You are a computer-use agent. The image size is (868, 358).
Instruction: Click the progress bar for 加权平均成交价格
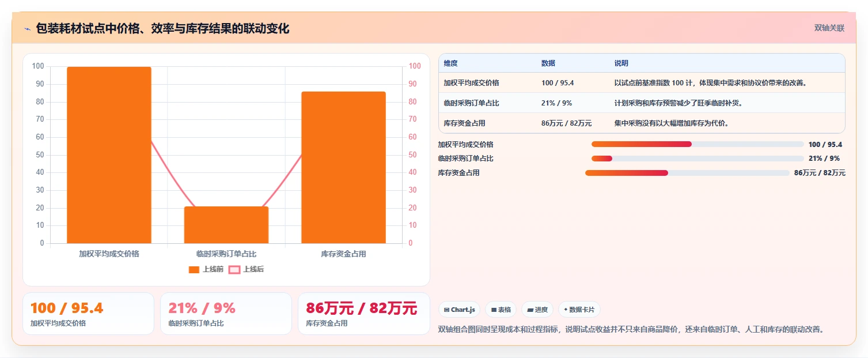pos(698,144)
